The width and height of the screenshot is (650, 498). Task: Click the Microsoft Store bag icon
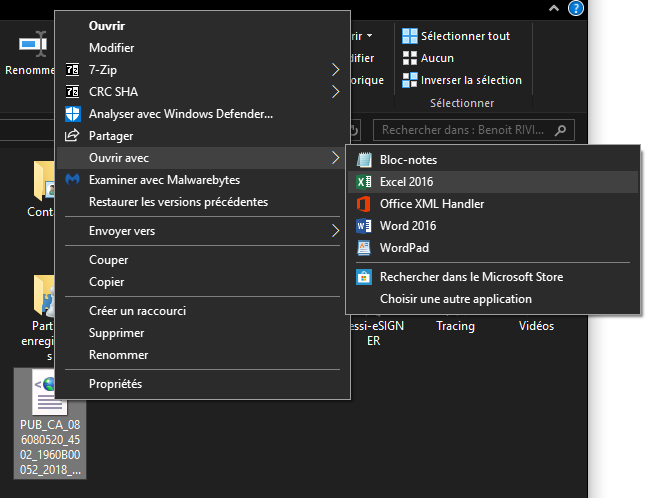364,277
